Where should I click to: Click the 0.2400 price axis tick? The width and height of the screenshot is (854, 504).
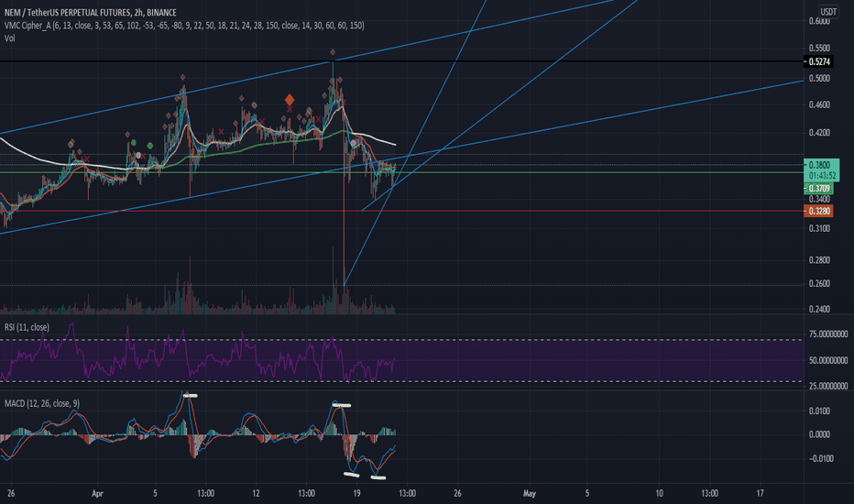[x=819, y=309]
